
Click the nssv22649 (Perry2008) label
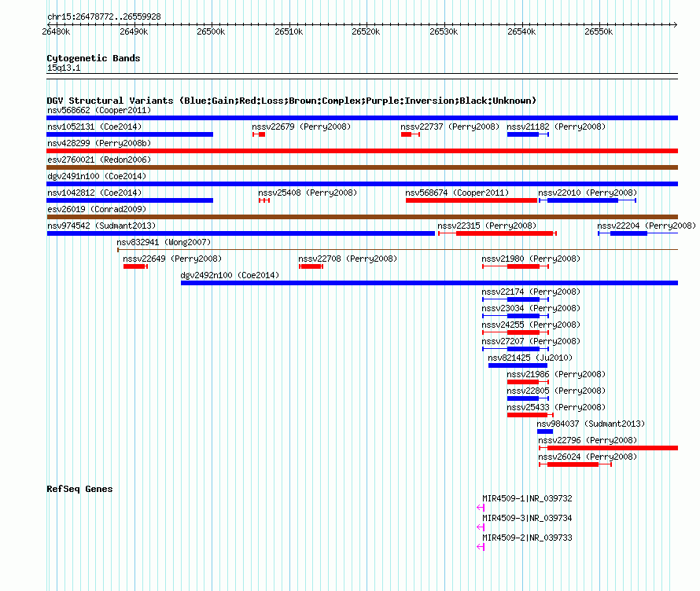pos(172,259)
